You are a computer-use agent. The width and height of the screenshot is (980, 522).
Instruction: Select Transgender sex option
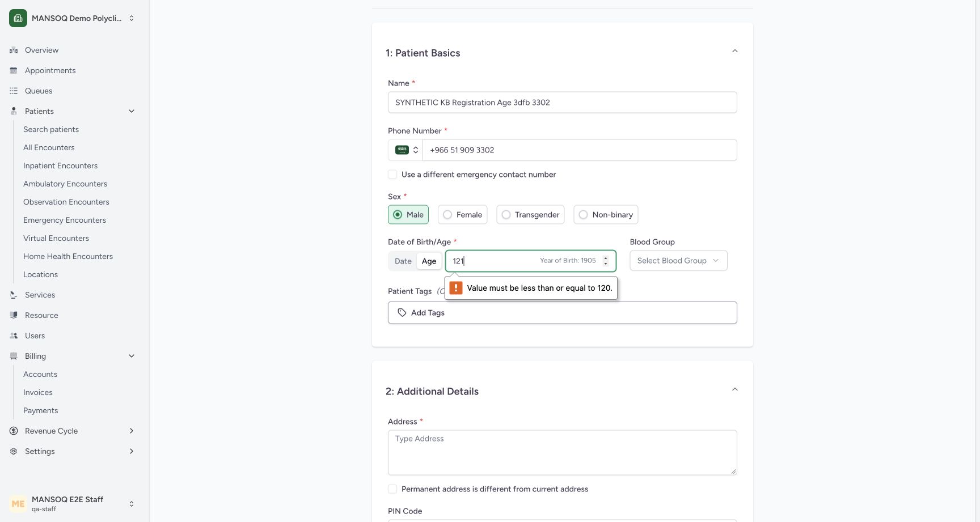[x=530, y=215]
